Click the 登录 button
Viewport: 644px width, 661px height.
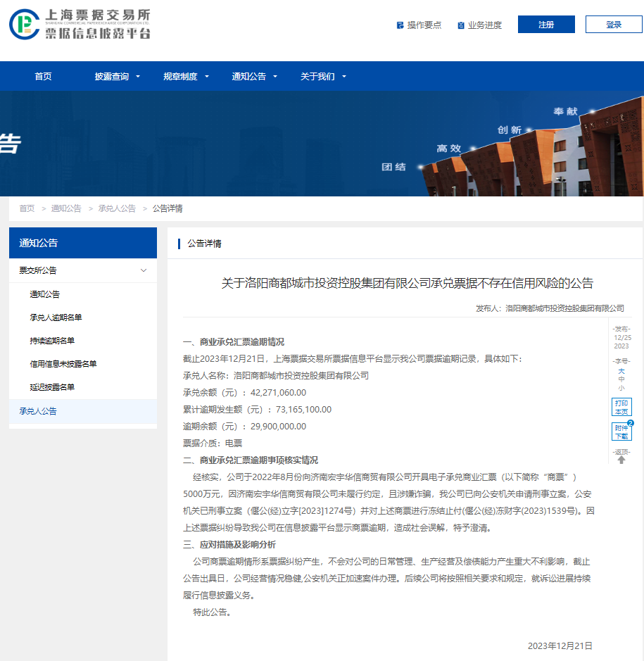(x=614, y=25)
